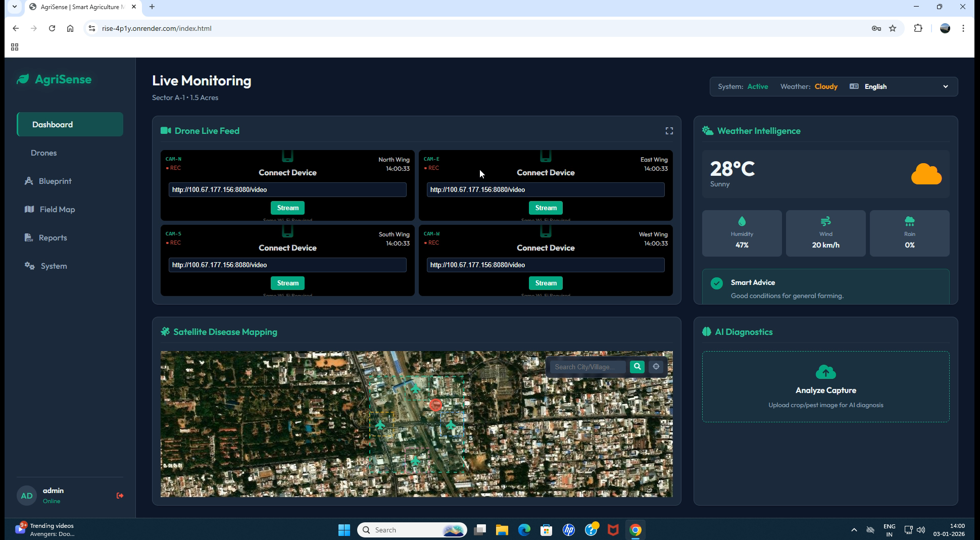Click the Analyze Capture upload cloud icon
This screenshot has height=540, width=980.
[825, 372]
